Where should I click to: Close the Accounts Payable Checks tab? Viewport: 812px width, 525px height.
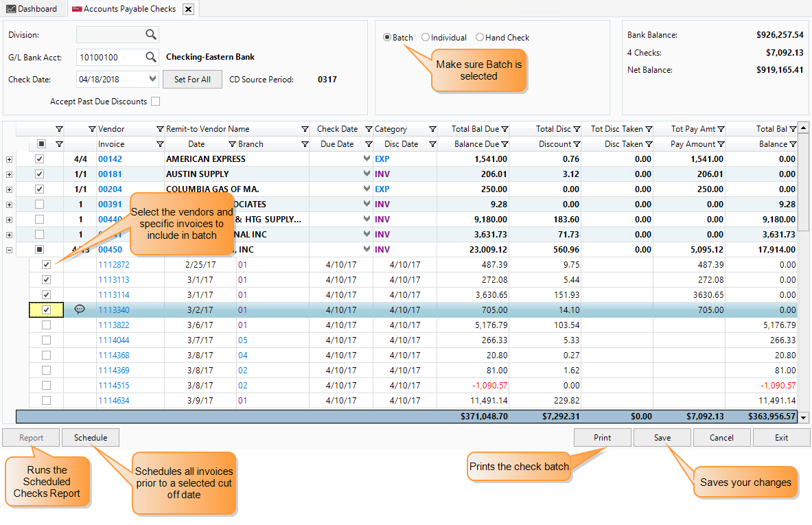click(188, 9)
